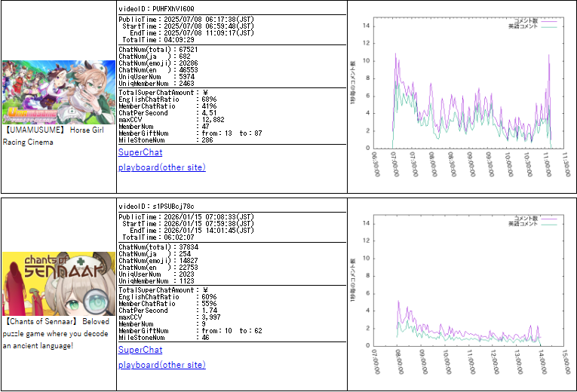Click ChatNum(en) 22753 row
This screenshot has width=577, height=392.
pyautogui.click(x=158, y=268)
